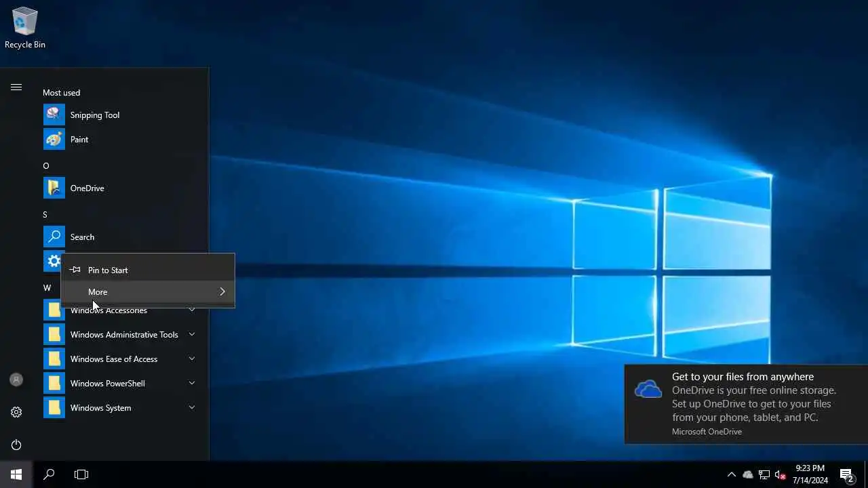Show hidden tray icons chevron
This screenshot has height=488, width=868.
click(x=731, y=474)
